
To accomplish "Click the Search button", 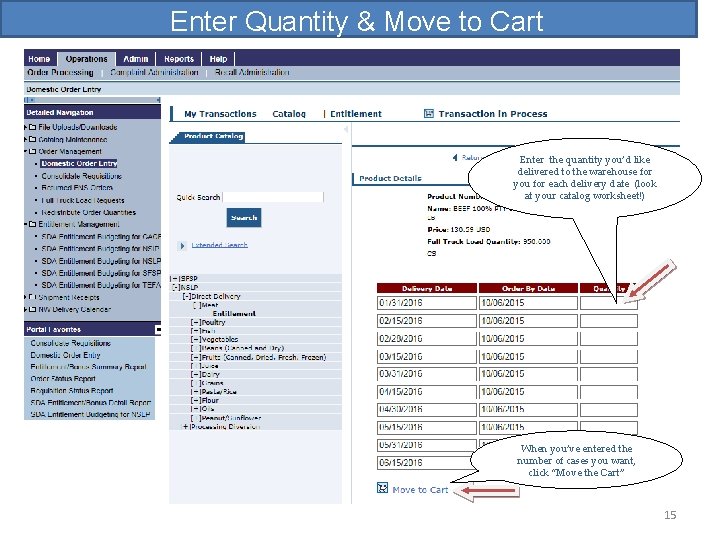I will click(244, 218).
